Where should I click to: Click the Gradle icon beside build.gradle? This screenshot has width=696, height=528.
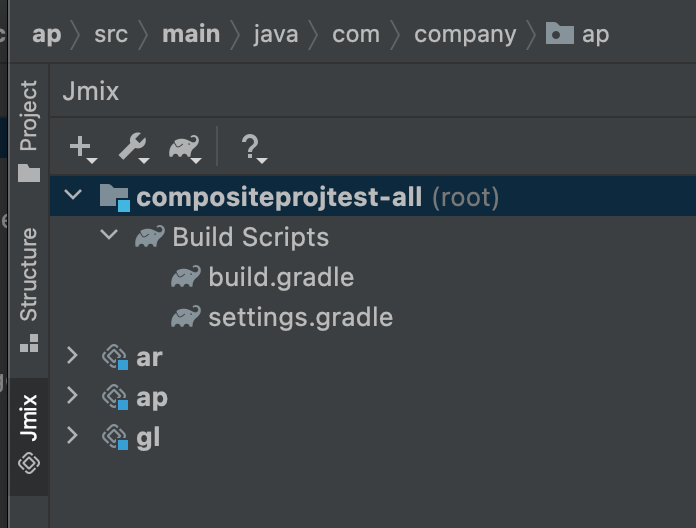(186, 277)
